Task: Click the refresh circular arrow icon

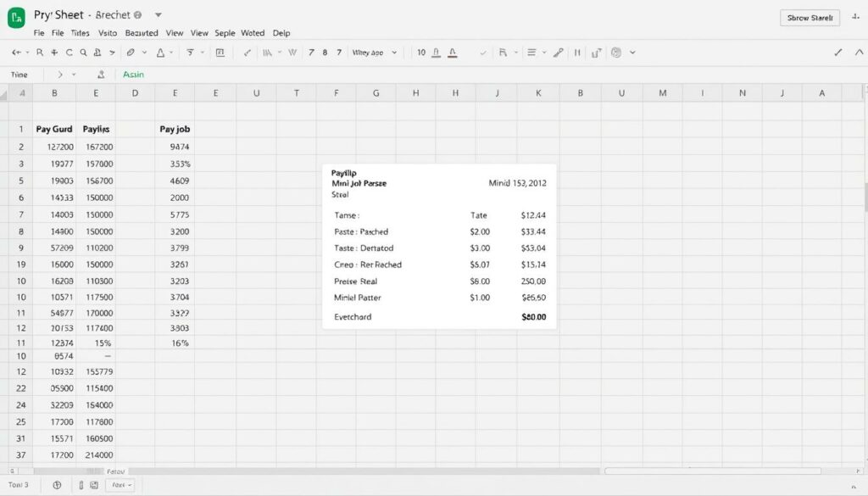Action: point(70,53)
